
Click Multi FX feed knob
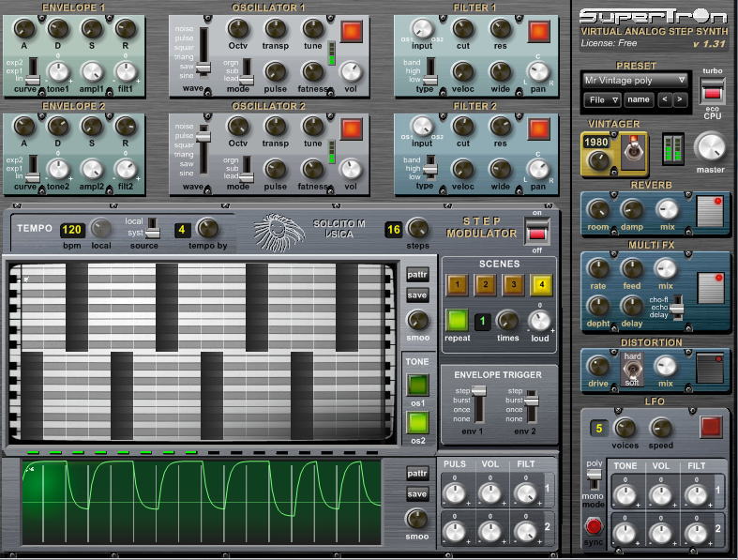(632, 269)
